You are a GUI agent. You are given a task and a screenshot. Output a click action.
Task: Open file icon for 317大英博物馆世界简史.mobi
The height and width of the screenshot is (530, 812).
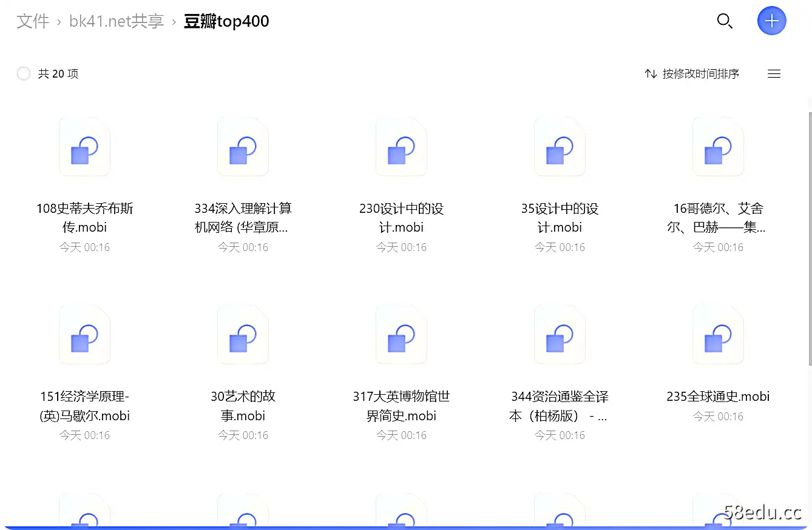pos(401,335)
